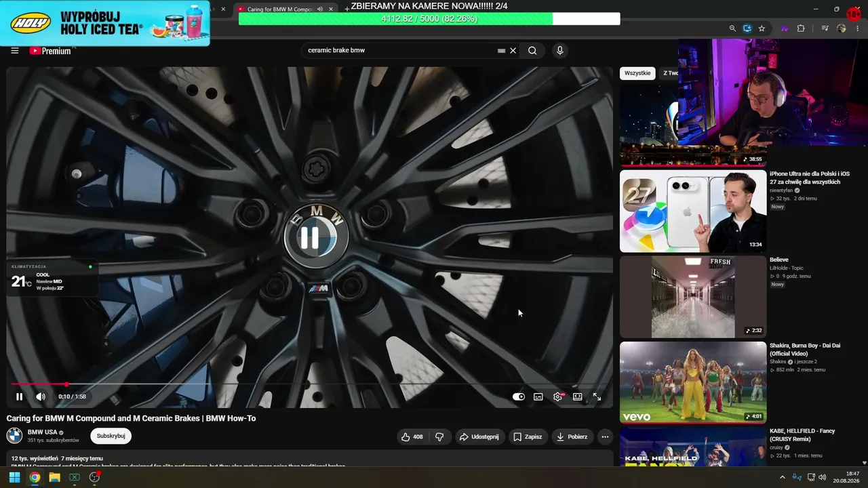The image size is (868, 488).
Task: Subscribe with the Subskrybuj button
Action: pyautogui.click(x=111, y=436)
